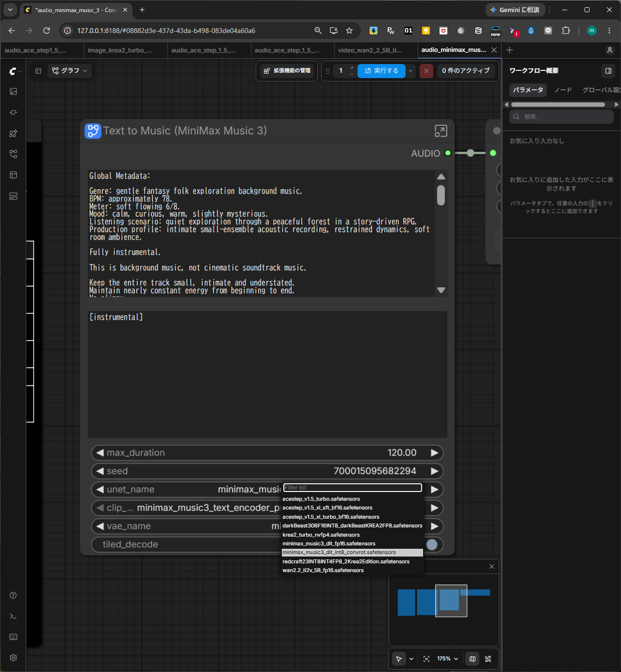Activate the select-mode cursor tool

[x=399, y=659]
